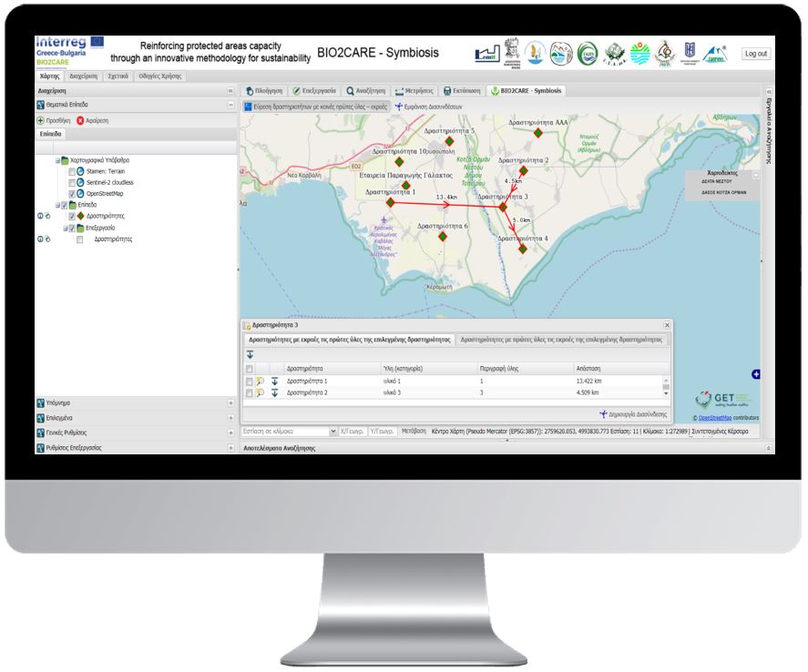The width and height of the screenshot is (808, 672).
Task: Open the Μετρήσεις toolbar tab
Action: 414,91
